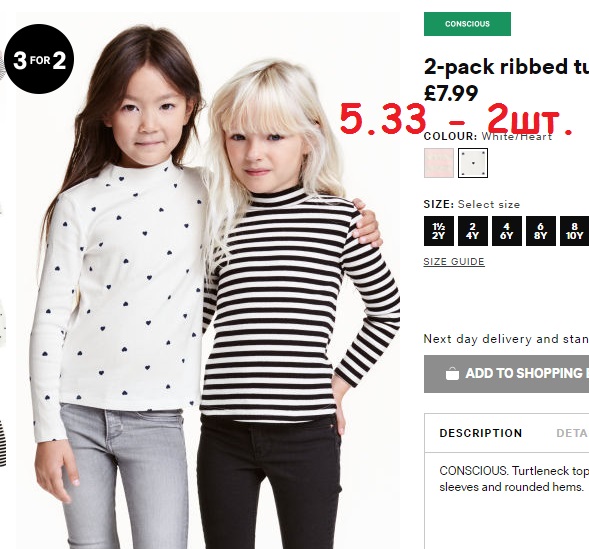Click the green Conscious label
This screenshot has width=589, height=549.
467,24
